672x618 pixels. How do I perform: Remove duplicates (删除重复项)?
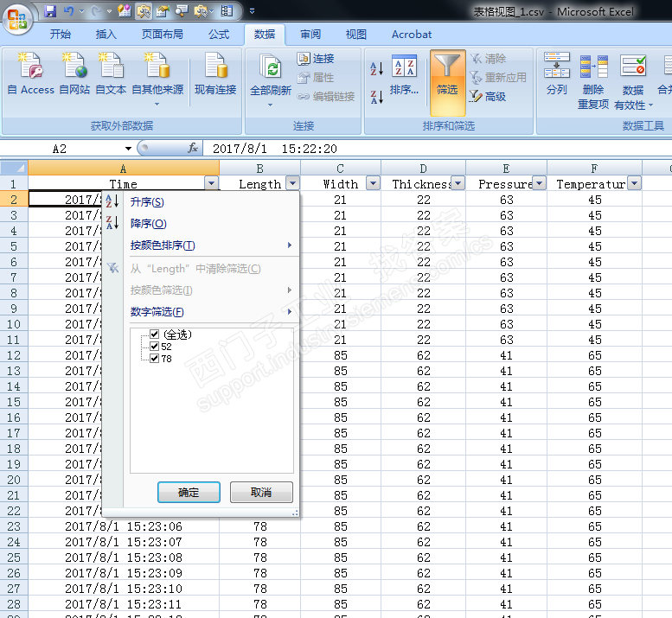[x=593, y=81]
